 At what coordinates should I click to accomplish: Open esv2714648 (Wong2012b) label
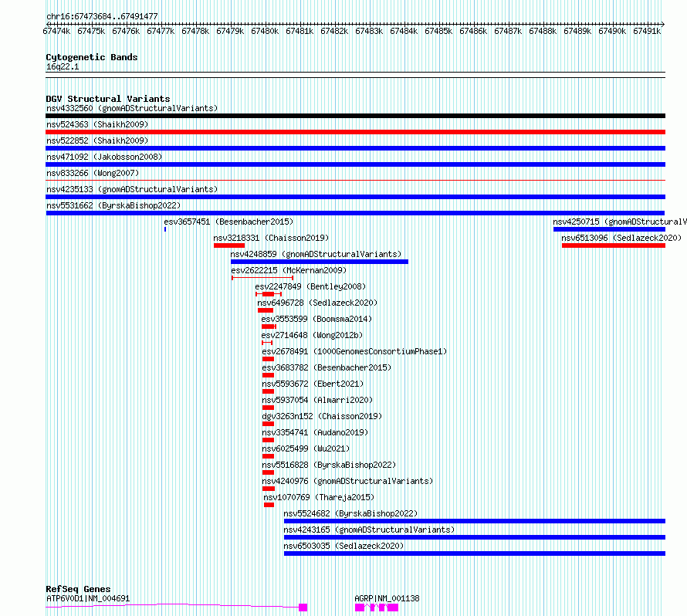coord(312,335)
